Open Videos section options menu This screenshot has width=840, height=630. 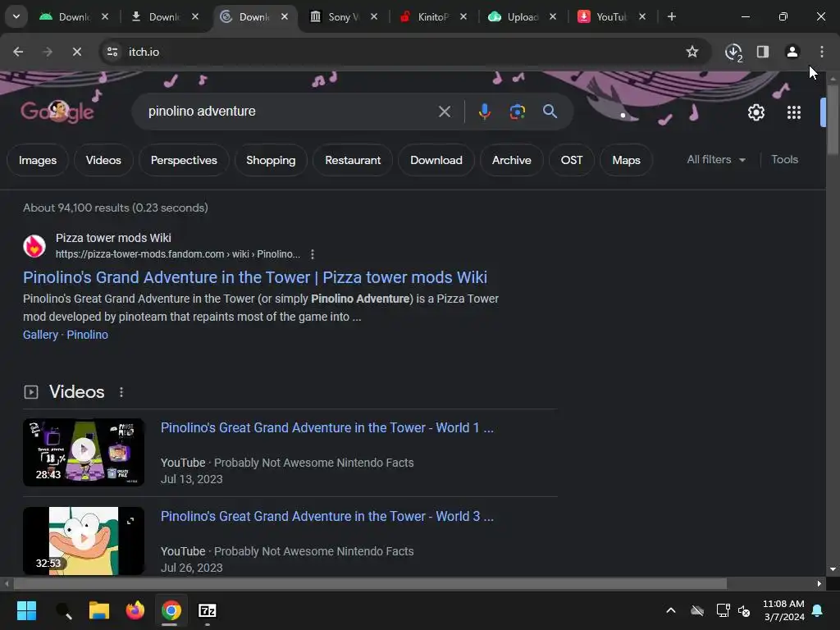[121, 392]
